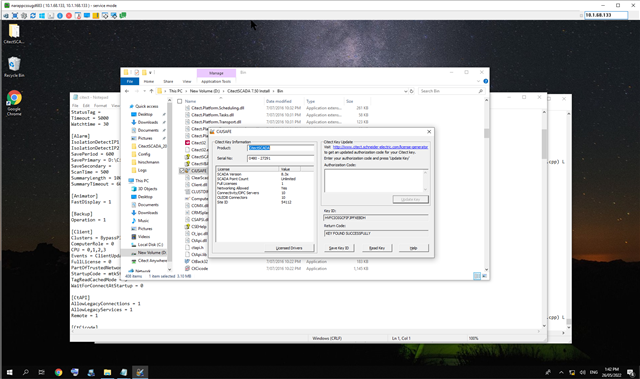Toggle the select-all checkbox in Explorer header
This screenshot has width=640, height=379.
pyautogui.click(x=180, y=101)
